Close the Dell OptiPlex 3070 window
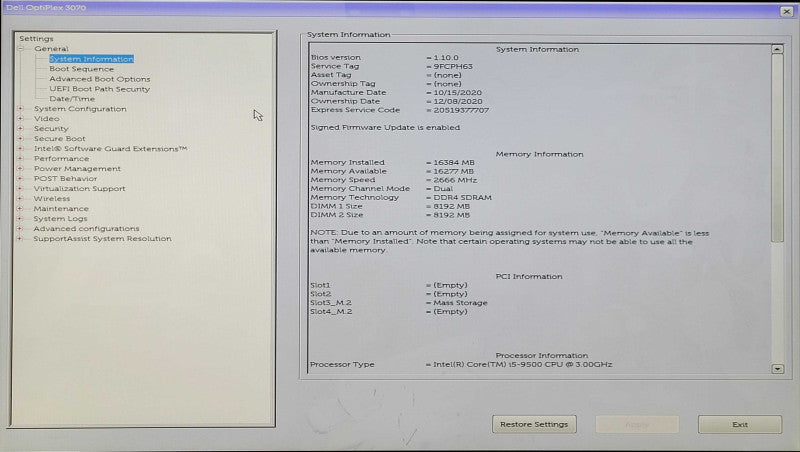 click(786, 11)
